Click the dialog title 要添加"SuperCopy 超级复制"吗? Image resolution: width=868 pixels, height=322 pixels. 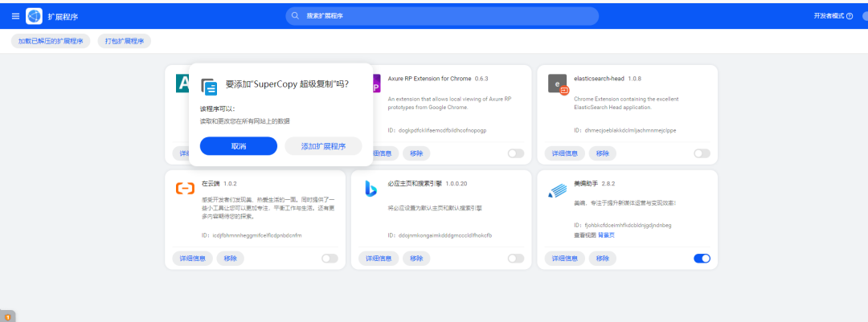coord(287,84)
